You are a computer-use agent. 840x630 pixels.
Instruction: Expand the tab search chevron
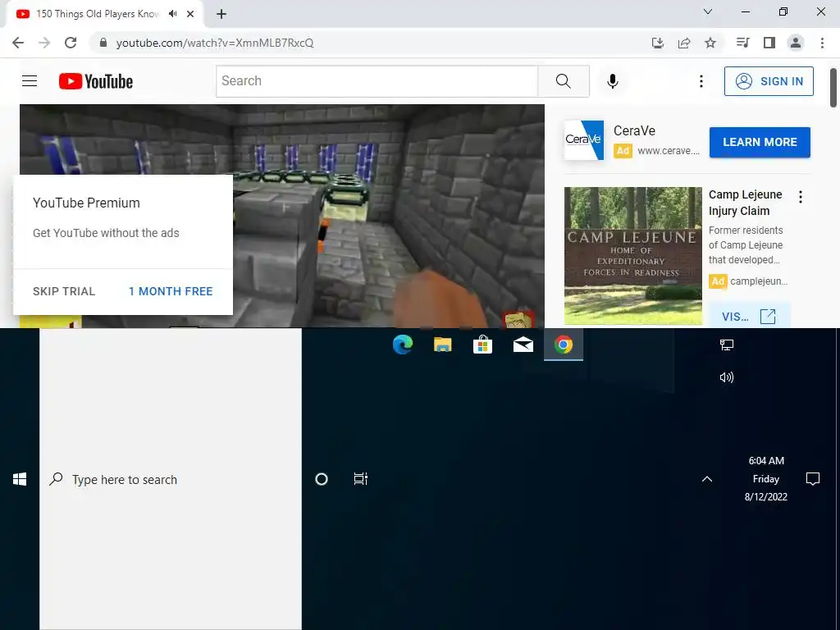[708, 11]
